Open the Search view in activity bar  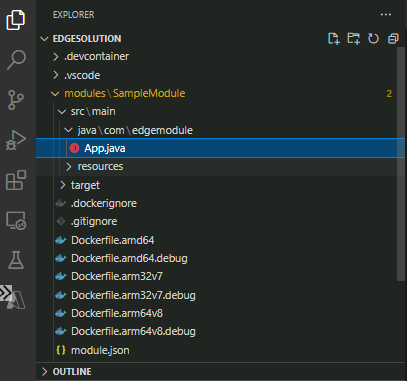click(x=16, y=60)
